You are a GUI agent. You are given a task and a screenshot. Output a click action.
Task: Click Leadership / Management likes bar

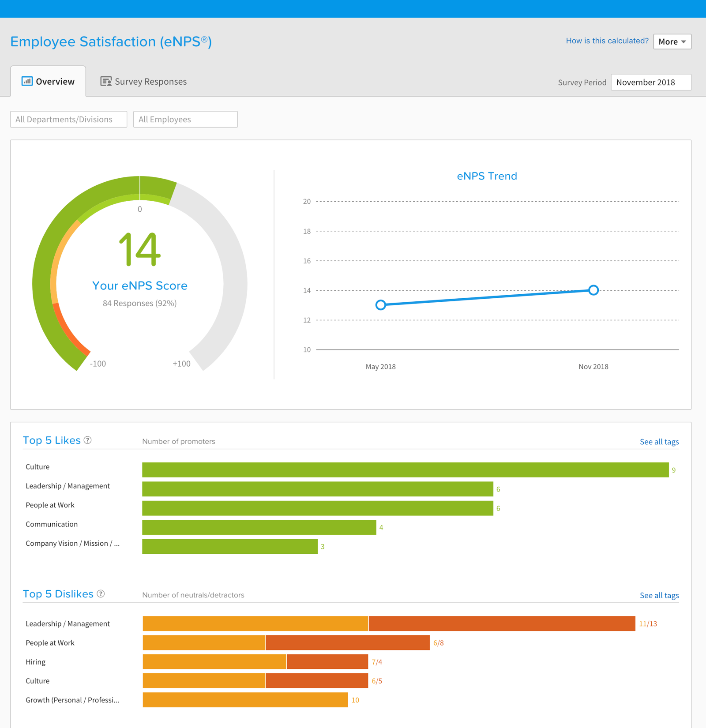click(318, 489)
